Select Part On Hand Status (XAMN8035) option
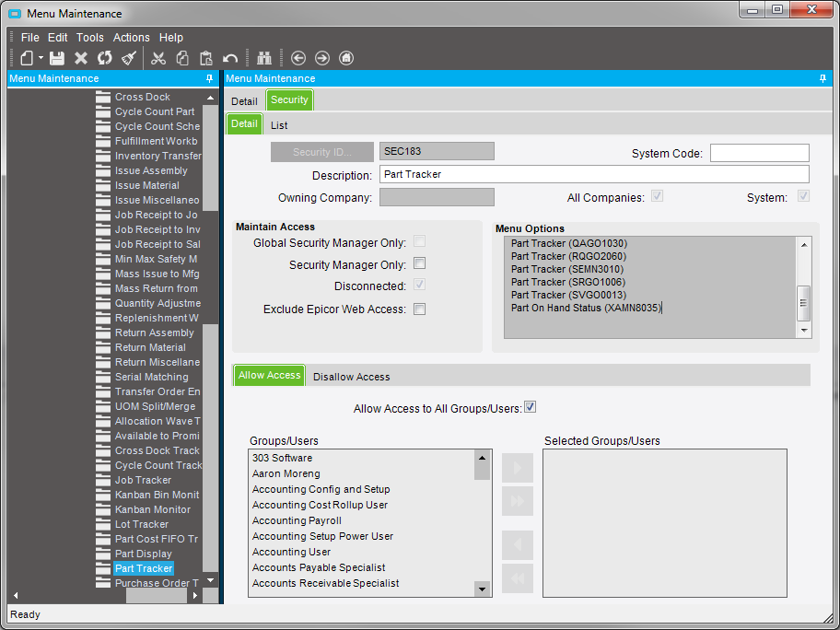Image resolution: width=840 pixels, height=630 pixels. 586,308
